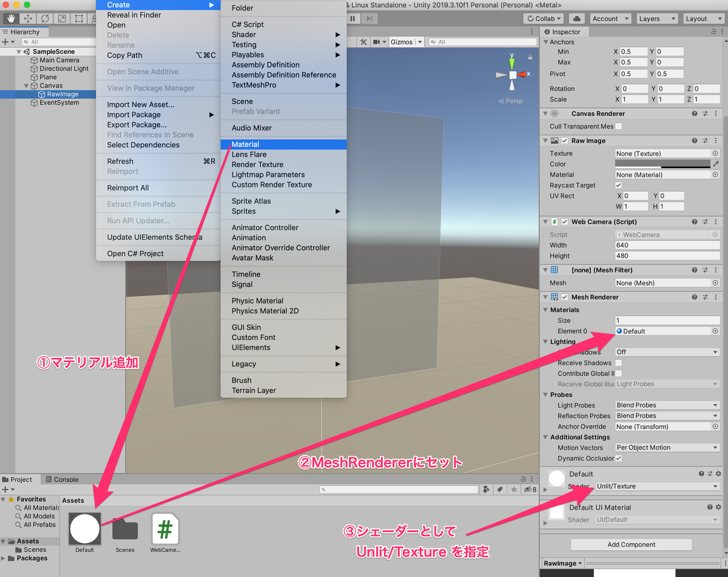This screenshot has height=577, width=728.
Task: Open Default material settings gear
Action: tap(719, 473)
